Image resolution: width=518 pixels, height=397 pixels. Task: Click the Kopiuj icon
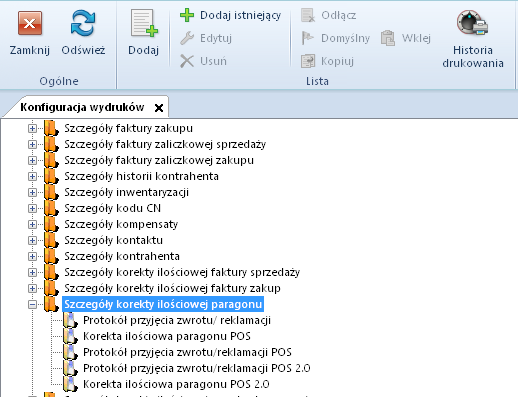pyautogui.click(x=308, y=61)
